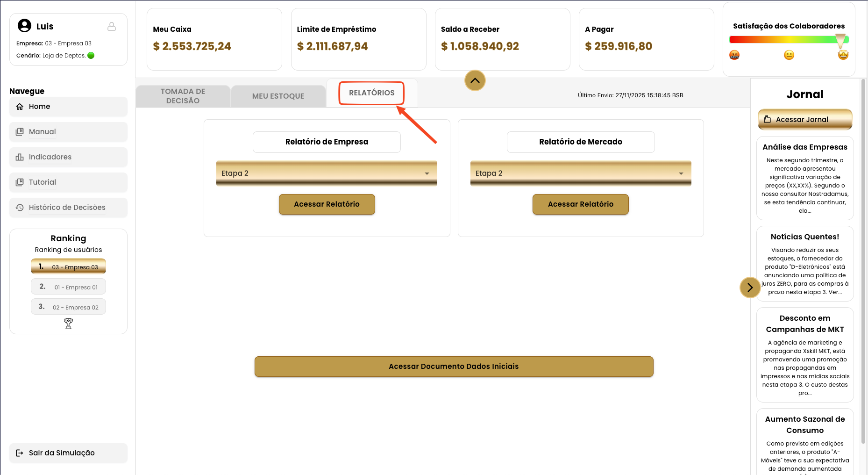The height and width of the screenshot is (475, 868).
Task: Click the Histórico de Decisões clock icon
Action: pyautogui.click(x=20, y=208)
